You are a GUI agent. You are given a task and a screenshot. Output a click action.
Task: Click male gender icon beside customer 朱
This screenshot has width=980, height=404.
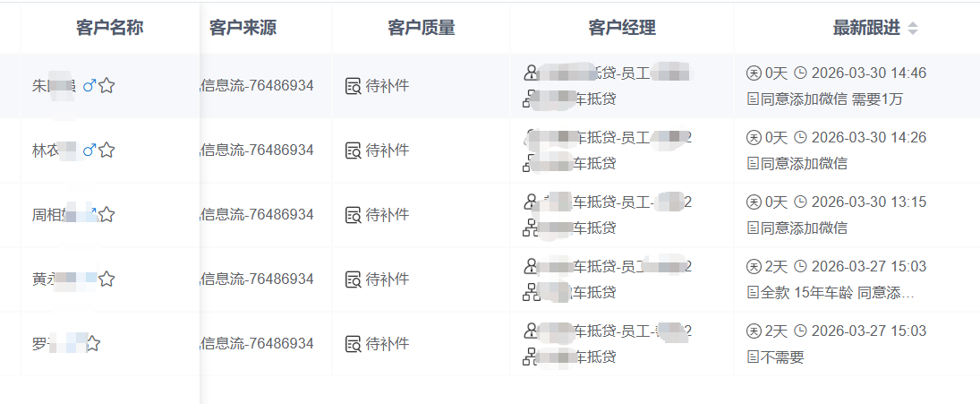click(x=89, y=86)
